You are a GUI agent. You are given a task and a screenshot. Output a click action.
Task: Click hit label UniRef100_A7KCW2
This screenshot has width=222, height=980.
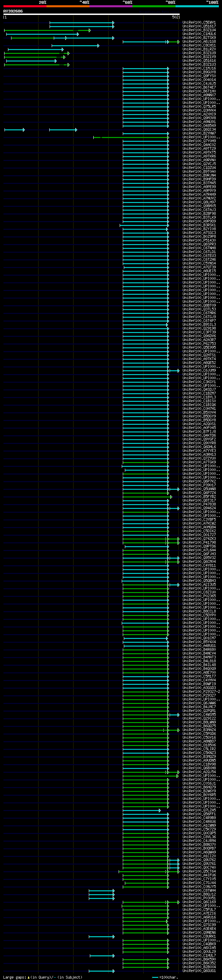(x=199, y=524)
